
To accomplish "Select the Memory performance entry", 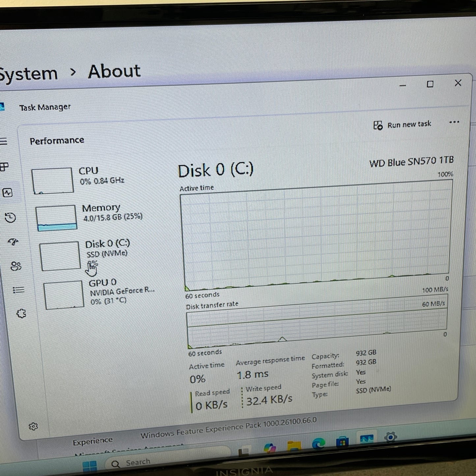I will 89,217.
